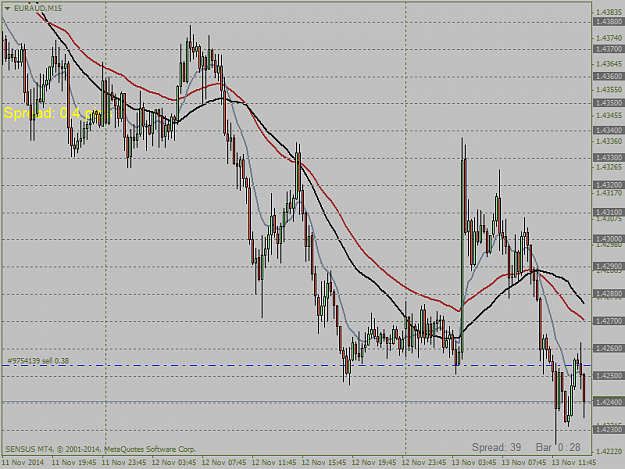The height and width of the screenshot is (469, 625).
Task: Click the highlighted 1.42900 price tag
Action: click(608, 266)
